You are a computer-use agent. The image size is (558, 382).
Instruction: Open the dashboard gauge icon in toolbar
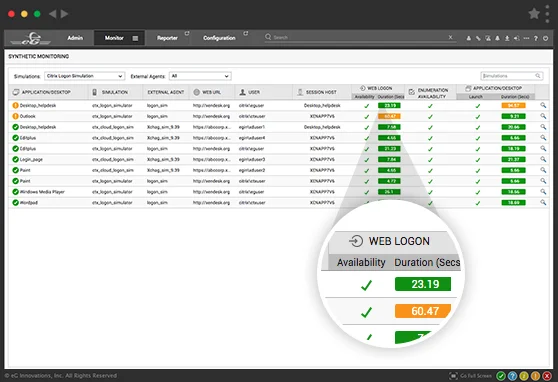(488, 38)
